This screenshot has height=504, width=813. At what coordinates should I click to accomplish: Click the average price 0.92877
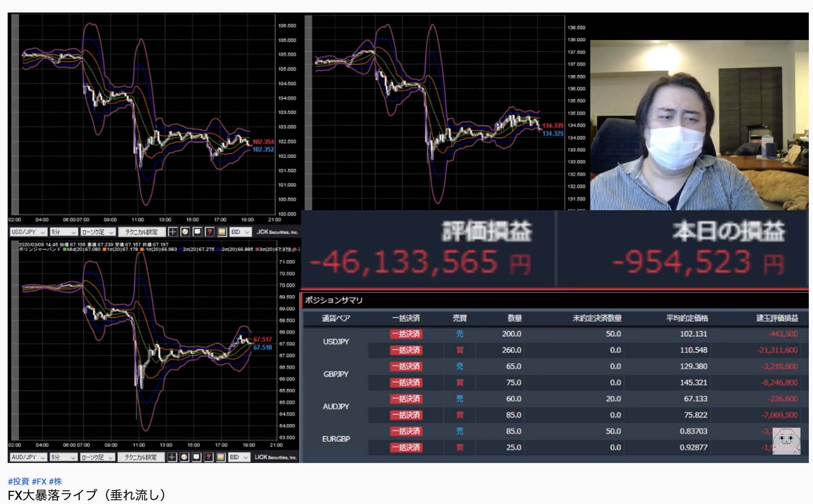pyautogui.click(x=694, y=447)
